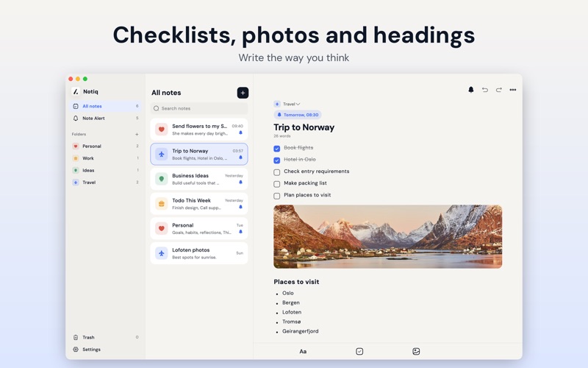This screenshot has height=368, width=588.
Task: Click bell icon on Send flowers note
Action: (241, 132)
